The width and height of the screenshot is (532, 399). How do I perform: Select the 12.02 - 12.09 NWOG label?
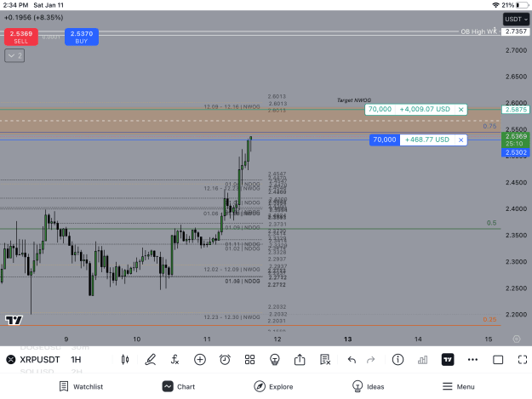[232, 270]
